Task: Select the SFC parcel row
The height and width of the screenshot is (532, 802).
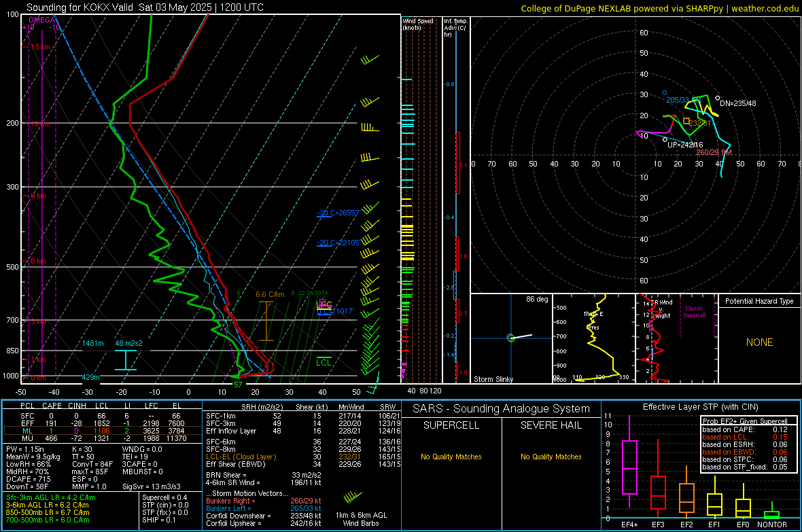Action: pyautogui.click(x=101, y=416)
